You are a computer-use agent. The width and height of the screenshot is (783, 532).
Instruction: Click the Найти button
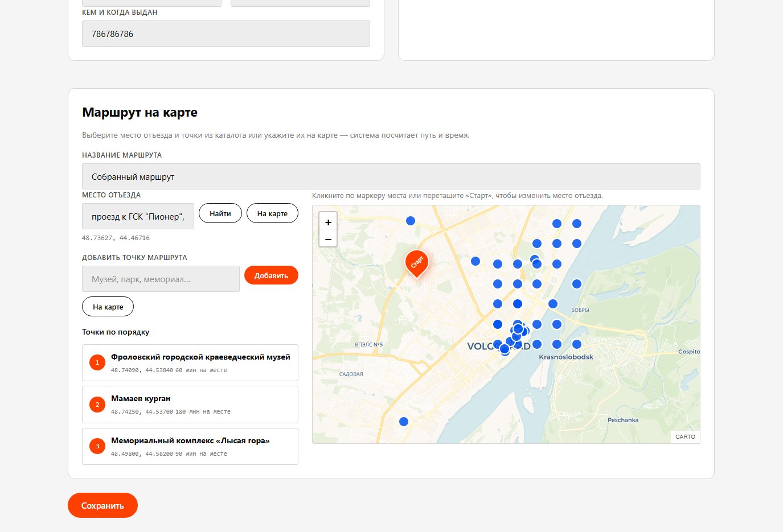[220, 213]
